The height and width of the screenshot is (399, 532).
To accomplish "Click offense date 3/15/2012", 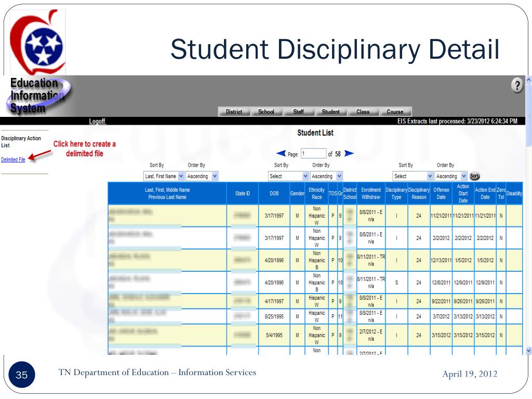I will (x=441, y=335).
